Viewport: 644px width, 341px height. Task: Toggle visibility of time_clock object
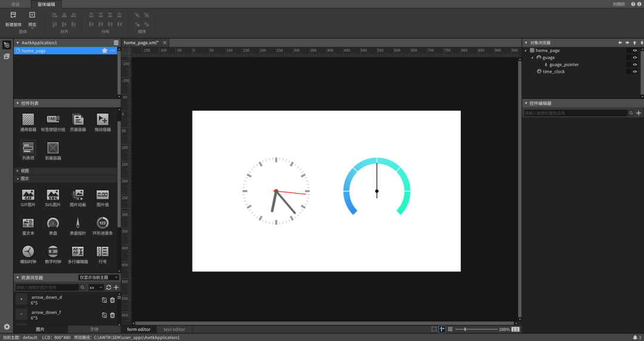tap(635, 72)
